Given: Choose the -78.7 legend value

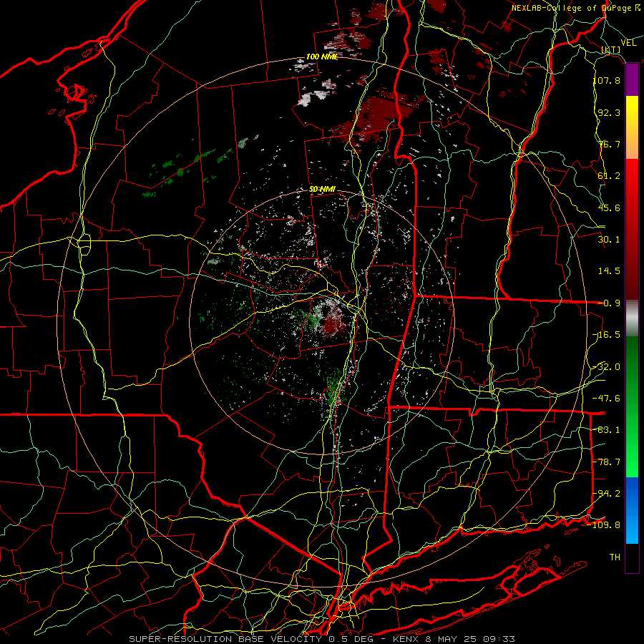Looking at the screenshot, I should pyautogui.click(x=606, y=462).
